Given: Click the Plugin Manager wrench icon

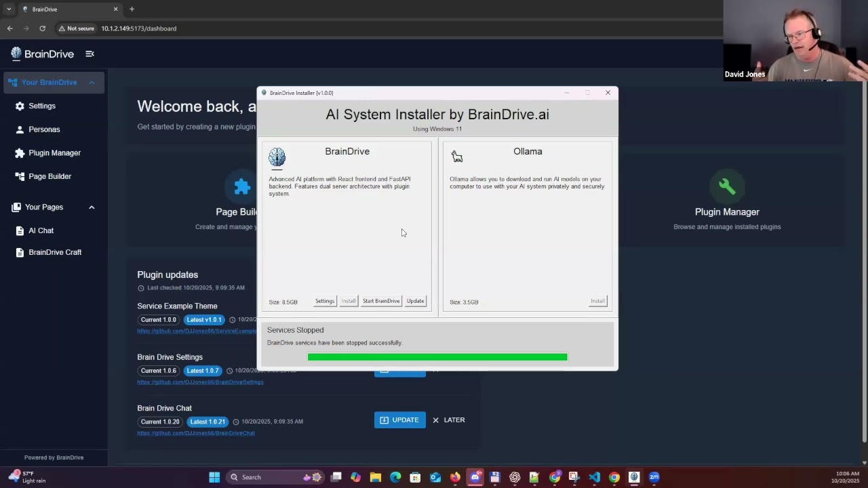Looking at the screenshot, I should (x=726, y=186).
